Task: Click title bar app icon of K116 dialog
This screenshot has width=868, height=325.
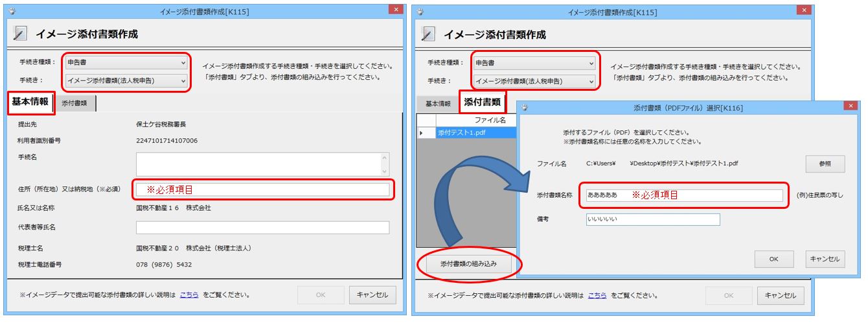Action: [524, 108]
